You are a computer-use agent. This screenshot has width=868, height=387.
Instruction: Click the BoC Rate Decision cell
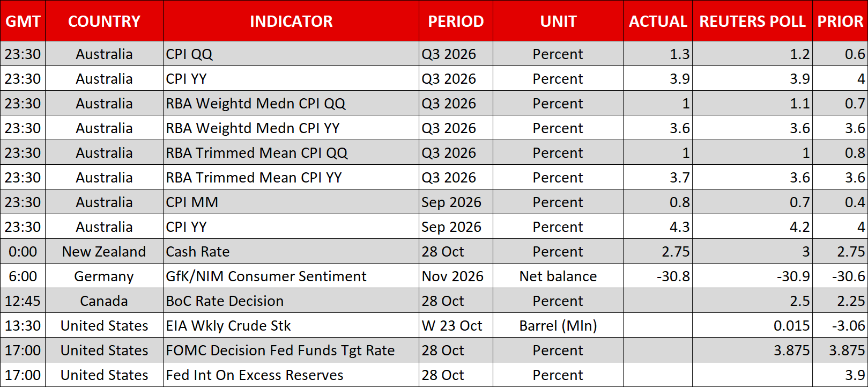pyautogui.click(x=291, y=301)
